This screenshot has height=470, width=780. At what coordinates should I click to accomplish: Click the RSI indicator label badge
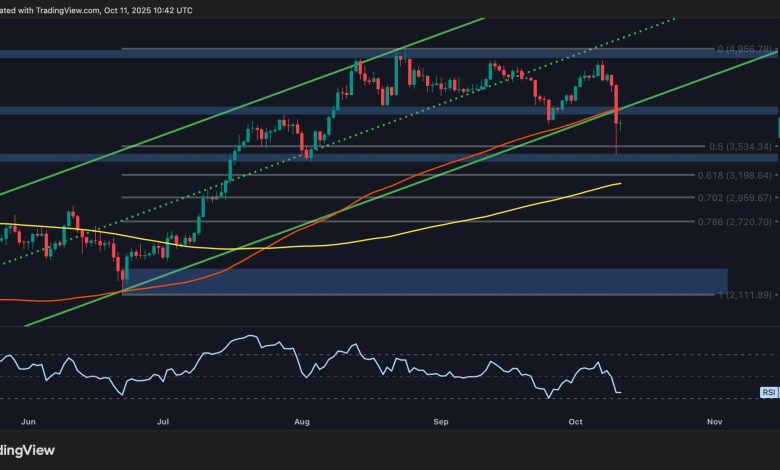(766, 393)
